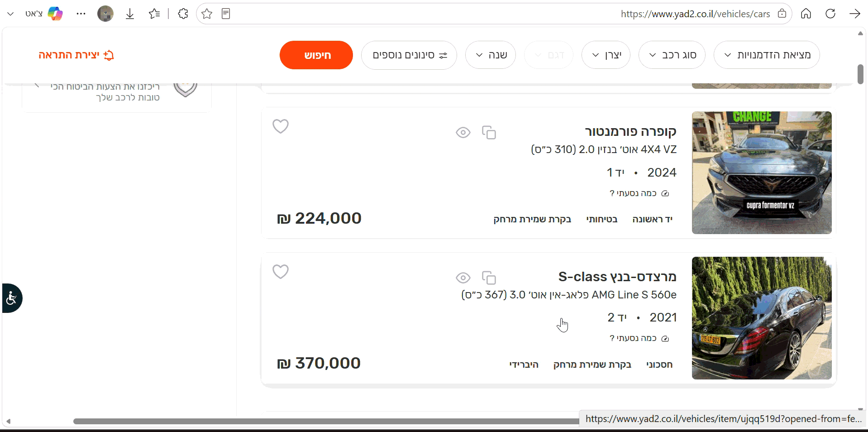Image resolution: width=868 pixels, height=432 pixels.
Task: Click כמה נסעתי on the קופרה פורמנטור listing
Action: (x=639, y=193)
